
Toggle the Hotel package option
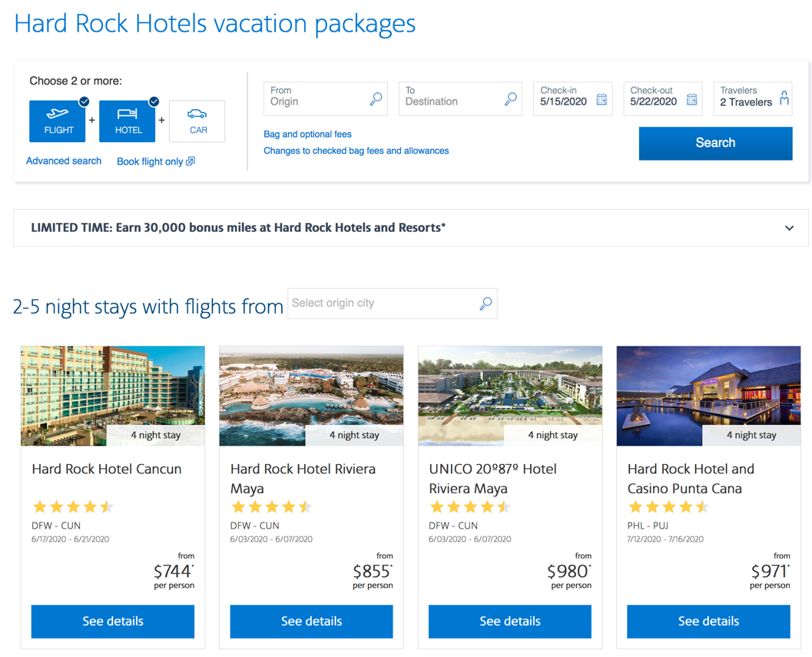pos(128,121)
